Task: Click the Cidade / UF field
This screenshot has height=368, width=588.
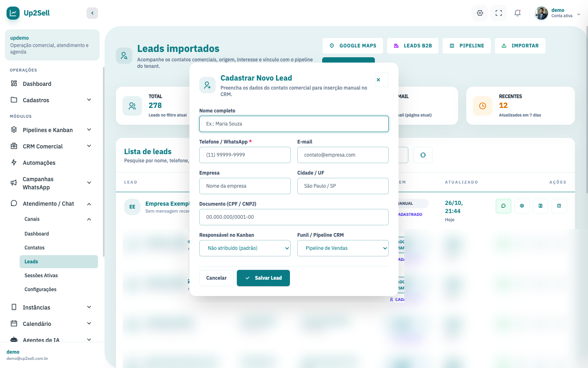Action: pyautogui.click(x=343, y=186)
